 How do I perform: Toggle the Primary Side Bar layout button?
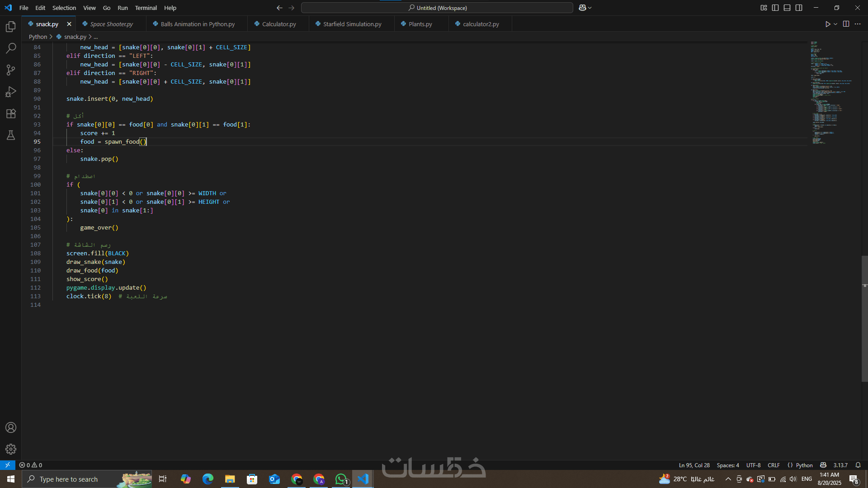tap(775, 8)
